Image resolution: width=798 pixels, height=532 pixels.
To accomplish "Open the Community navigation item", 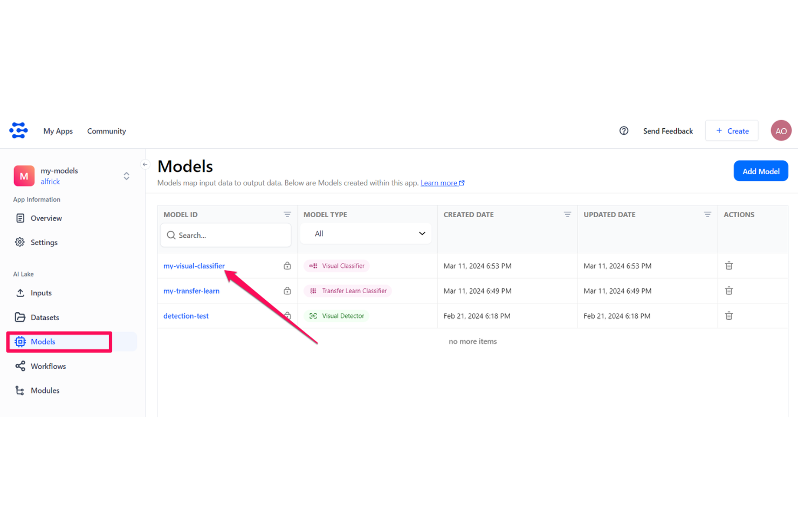I will (106, 131).
